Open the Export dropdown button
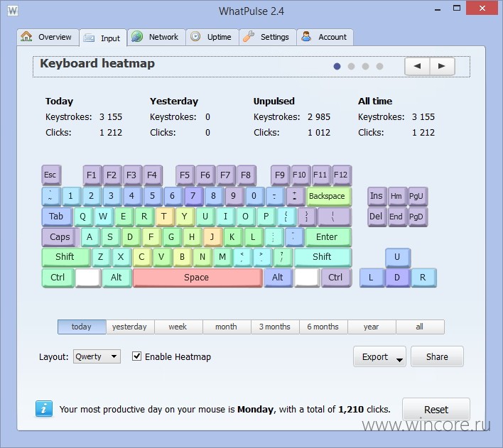503x448 pixels. point(379,356)
